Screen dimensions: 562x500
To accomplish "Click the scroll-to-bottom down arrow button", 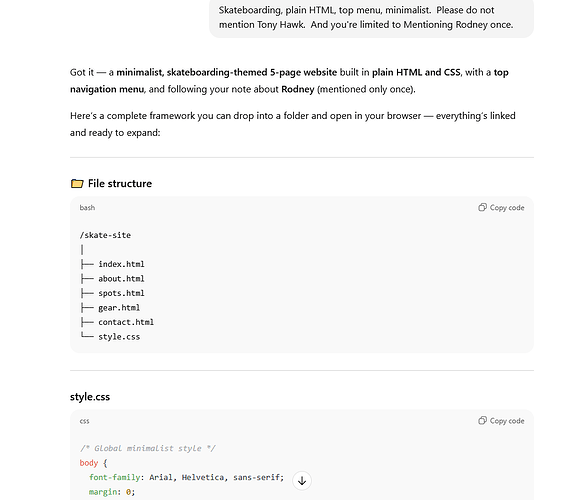I will click(x=302, y=480).
